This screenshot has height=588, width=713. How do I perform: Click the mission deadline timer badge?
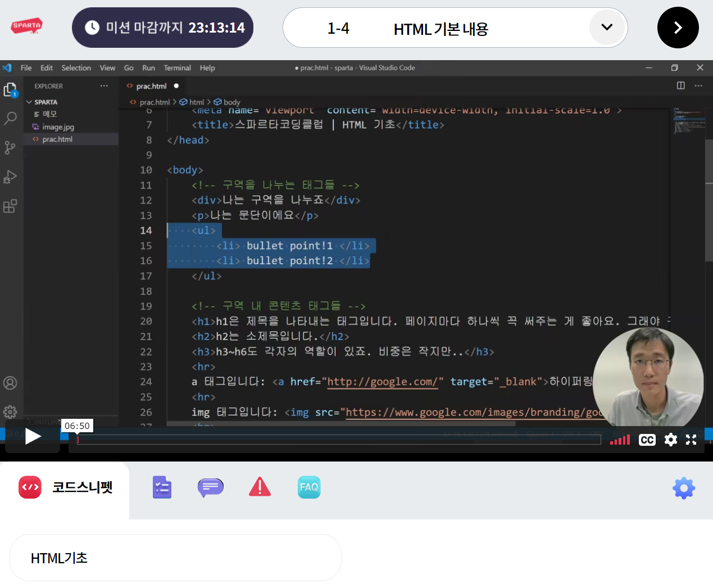(162, 28)
